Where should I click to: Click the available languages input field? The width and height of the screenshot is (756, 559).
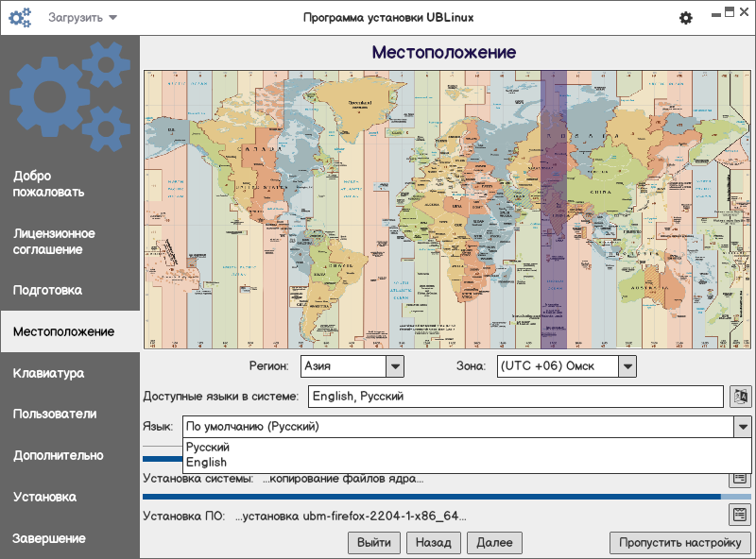[515, 397]
